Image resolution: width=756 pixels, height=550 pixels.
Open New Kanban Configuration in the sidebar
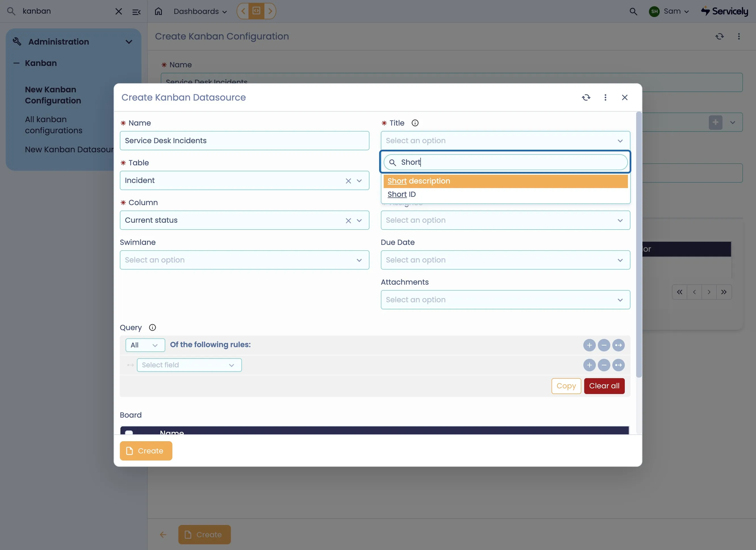[53, 95]
